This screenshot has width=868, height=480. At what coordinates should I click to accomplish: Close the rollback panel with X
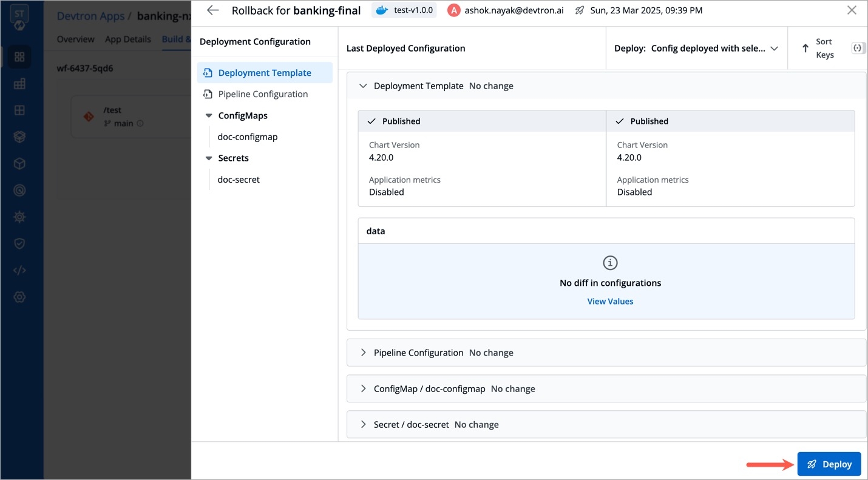coord(852,10)
